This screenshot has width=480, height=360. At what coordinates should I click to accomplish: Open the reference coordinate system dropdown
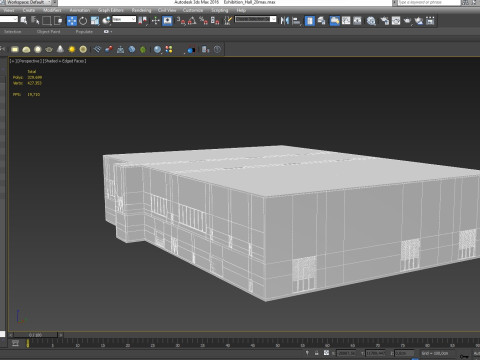coord(124,19)
